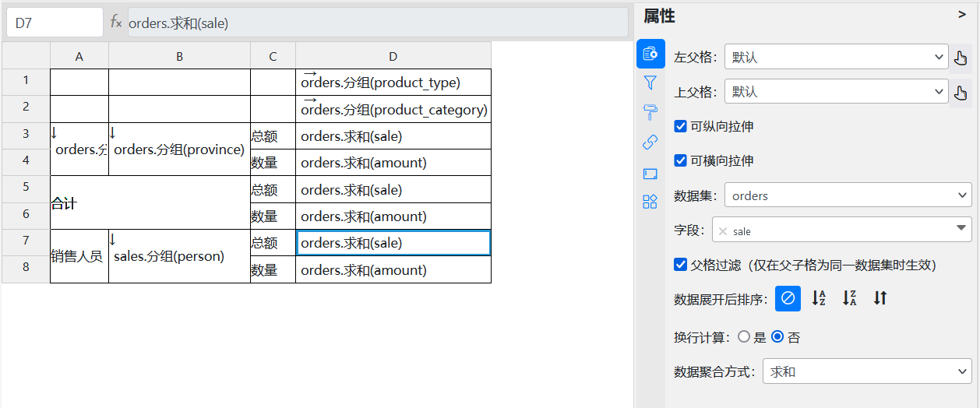This screenshot has height=408, width=980.
Task: Open the 左父格 dropdown
Action: click(836, 58)
